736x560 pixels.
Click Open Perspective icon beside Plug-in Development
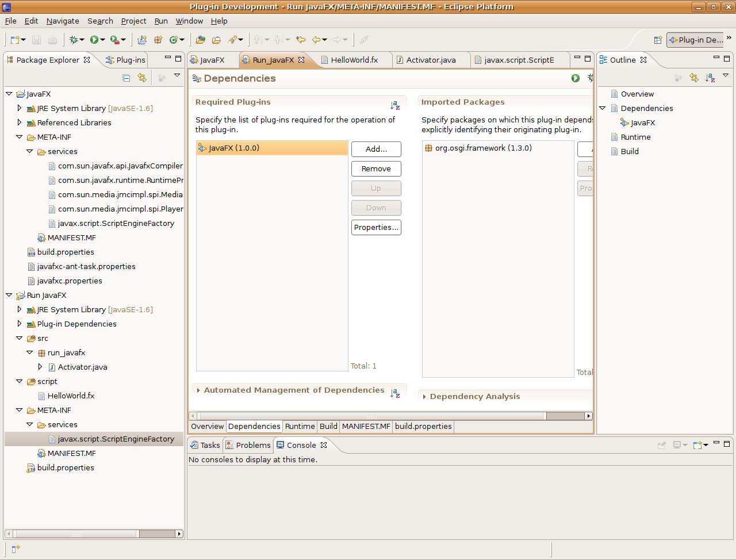[658, 40]
